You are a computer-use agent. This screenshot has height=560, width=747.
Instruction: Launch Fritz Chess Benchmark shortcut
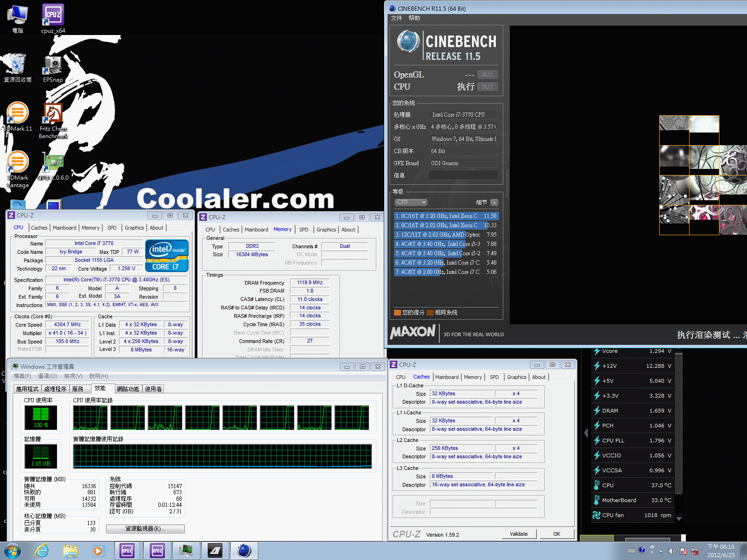[53, 120]
